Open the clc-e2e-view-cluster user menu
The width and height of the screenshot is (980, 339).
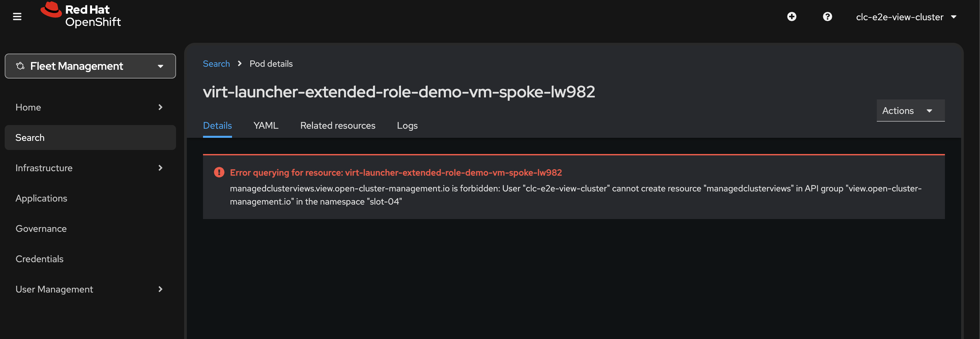[x=906, y=17]
